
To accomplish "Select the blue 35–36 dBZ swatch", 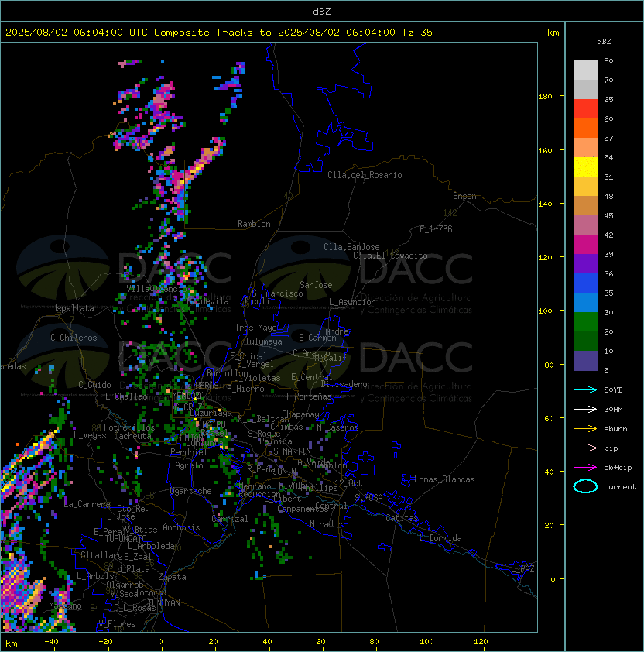I will 585,283.
